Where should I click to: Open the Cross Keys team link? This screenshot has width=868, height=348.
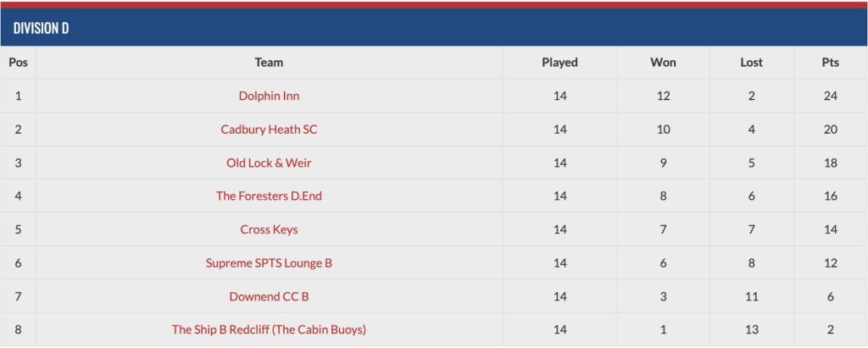[269, 229]
